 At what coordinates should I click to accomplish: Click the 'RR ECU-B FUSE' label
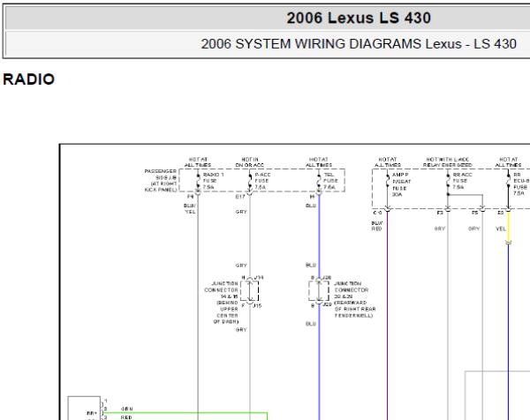(x=521, y=184)
